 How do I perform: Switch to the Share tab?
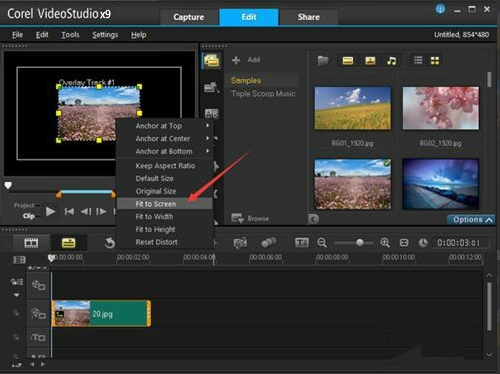pos(308,17)
